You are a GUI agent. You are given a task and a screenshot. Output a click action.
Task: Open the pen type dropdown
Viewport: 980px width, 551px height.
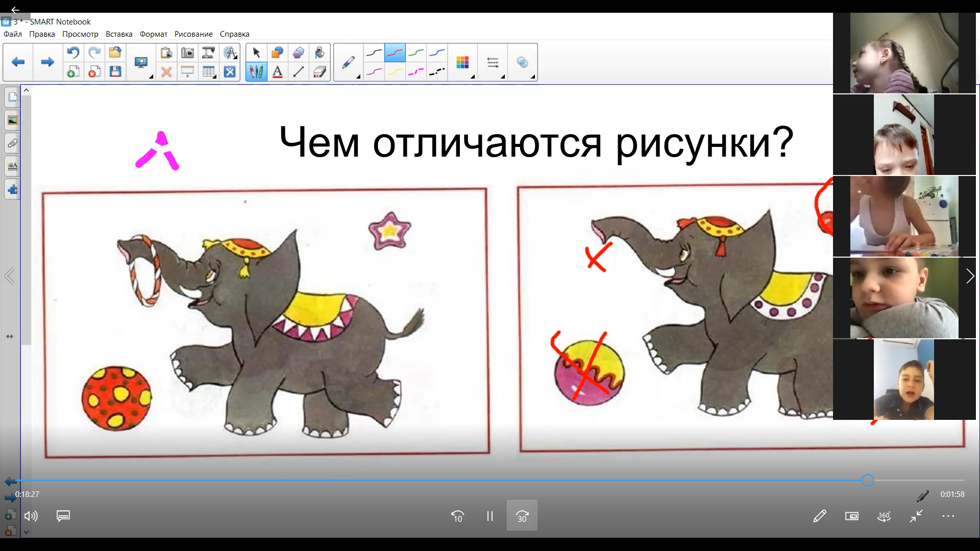349,63
